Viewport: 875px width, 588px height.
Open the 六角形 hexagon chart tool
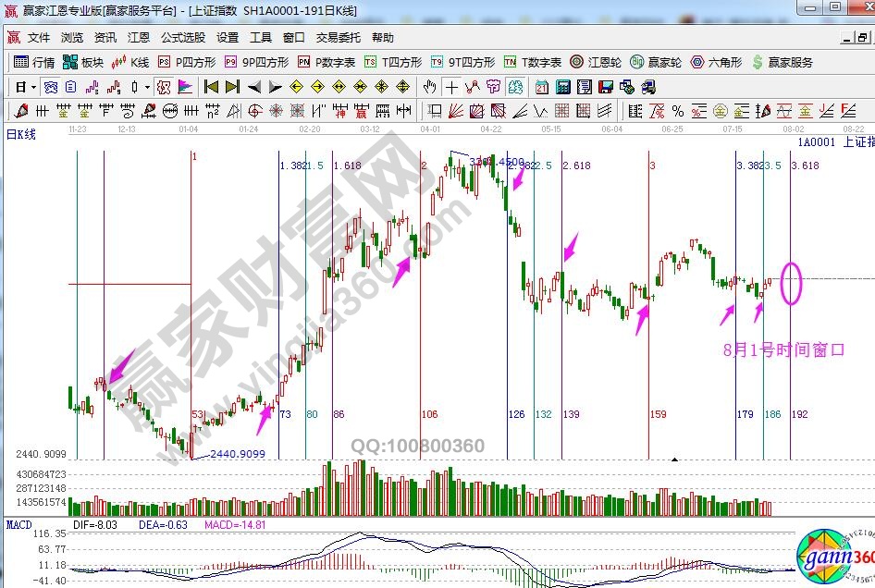[716, 62]
